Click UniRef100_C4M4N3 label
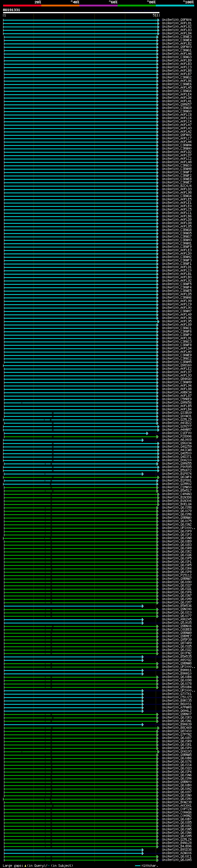Screen dimensions: 197x868 [x=177, y=494]
